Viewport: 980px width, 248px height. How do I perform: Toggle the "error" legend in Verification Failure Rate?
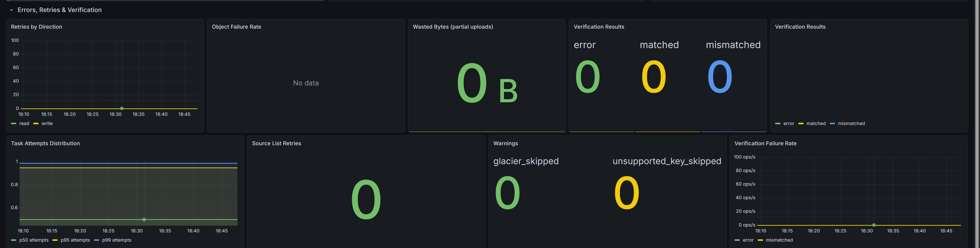tap(748, 240)
